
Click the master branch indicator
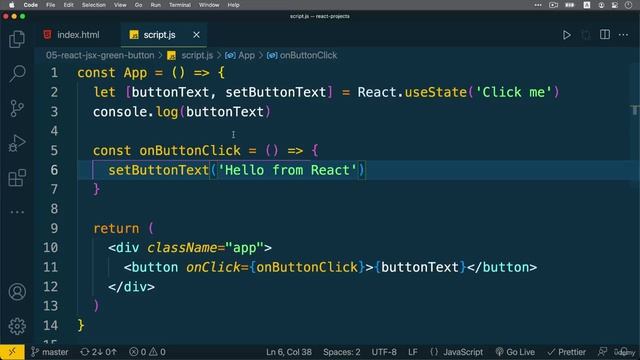(49, 352)
